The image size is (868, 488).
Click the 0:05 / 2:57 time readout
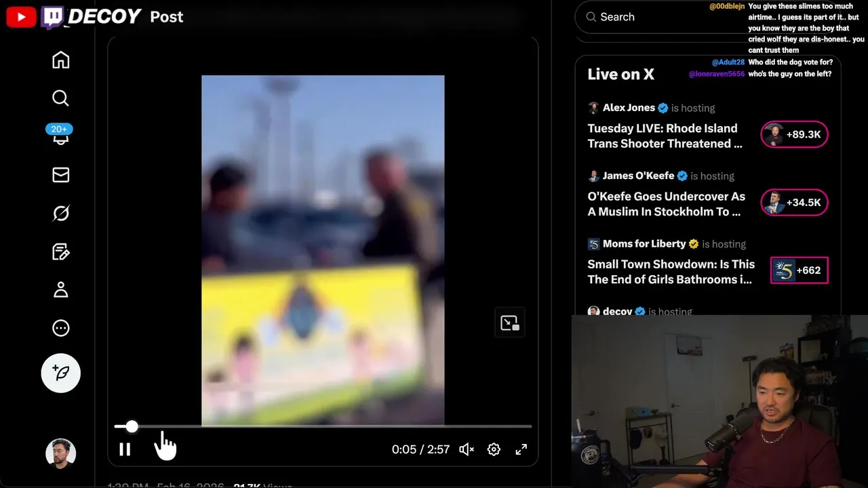(x=420, y=449)
